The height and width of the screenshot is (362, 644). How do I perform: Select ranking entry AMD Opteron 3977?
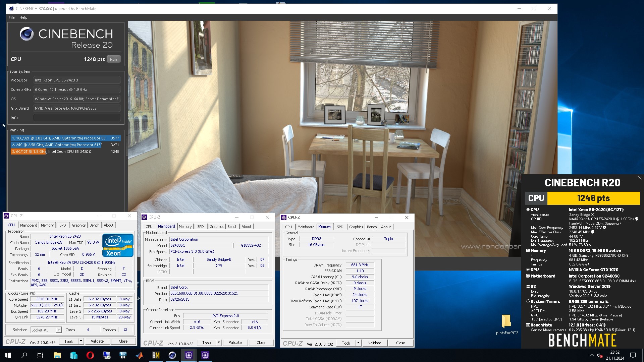coord(65,138)
